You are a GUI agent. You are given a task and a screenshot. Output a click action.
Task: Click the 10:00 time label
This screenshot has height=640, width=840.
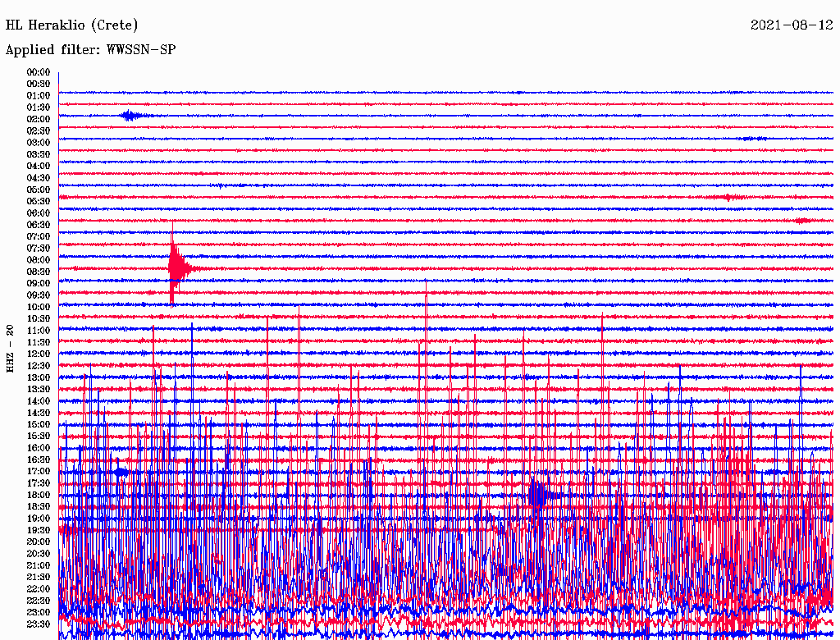click(39, 307)
